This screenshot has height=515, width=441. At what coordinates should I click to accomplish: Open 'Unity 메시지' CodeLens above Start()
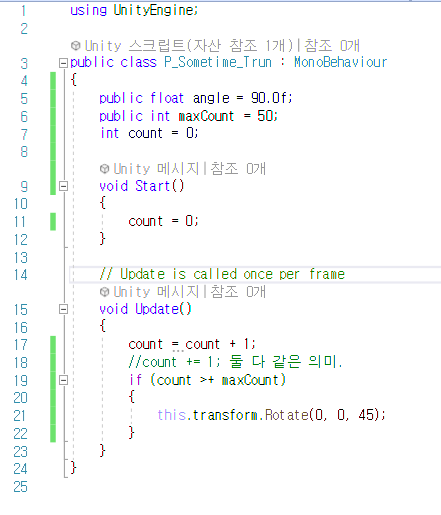point(156,169)
